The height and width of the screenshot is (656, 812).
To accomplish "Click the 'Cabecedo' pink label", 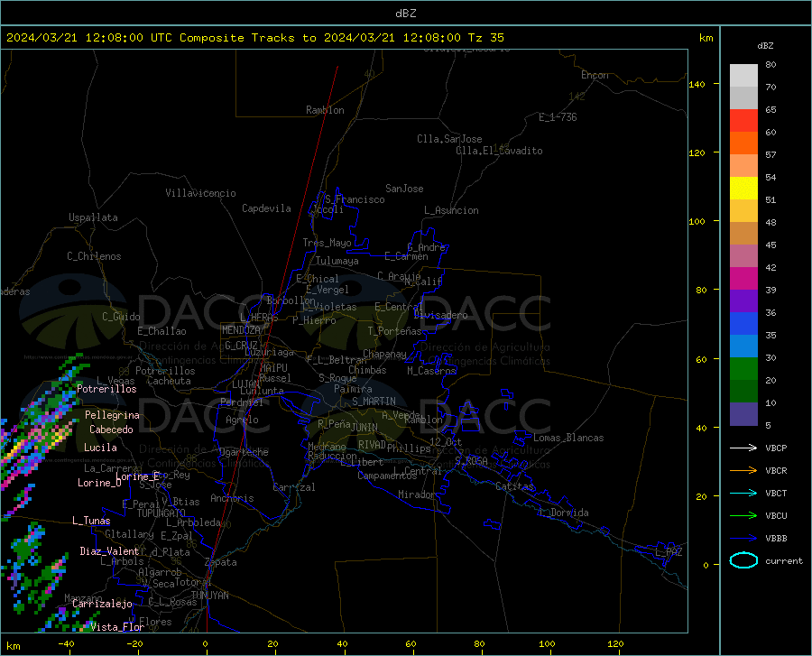I will click(111, 430).
